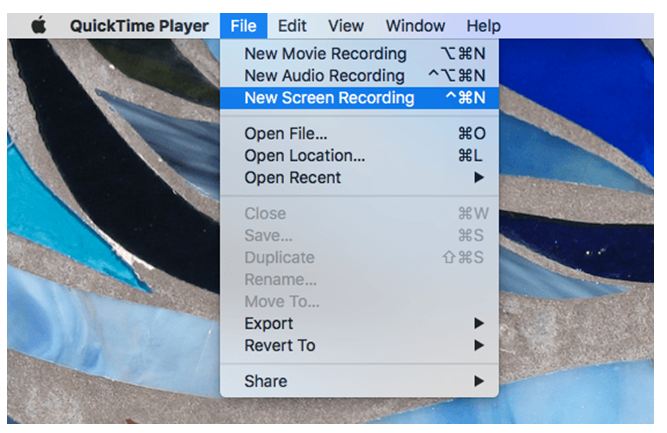The image size is (667, 433).
Task: Expand the Open Recent submenu
Action: (359, 177)
